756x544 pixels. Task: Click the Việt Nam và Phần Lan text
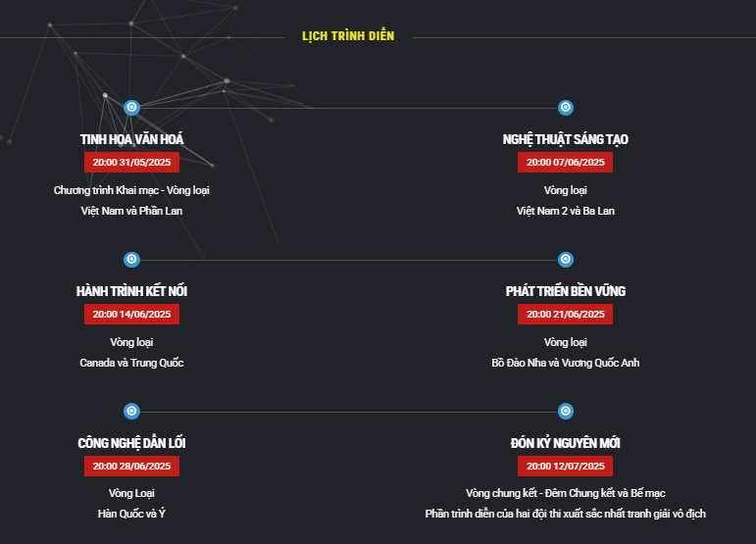pyautogui.click(x=131, y=211)
